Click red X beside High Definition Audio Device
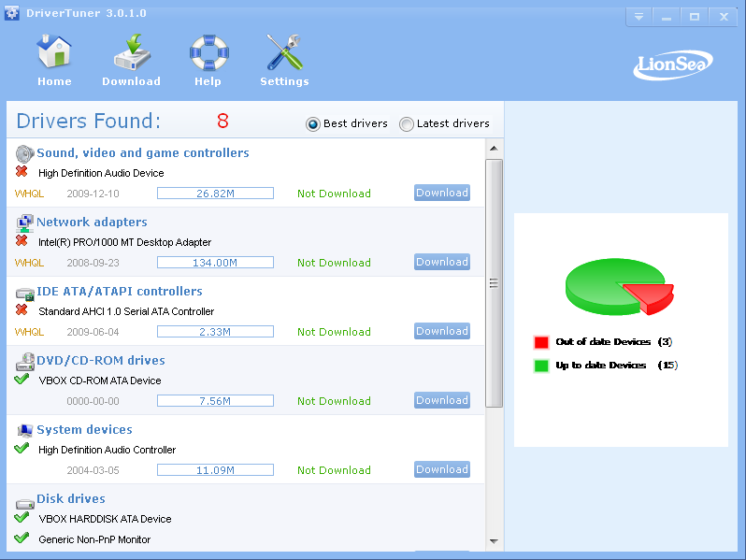 click(x=22, y=172)
